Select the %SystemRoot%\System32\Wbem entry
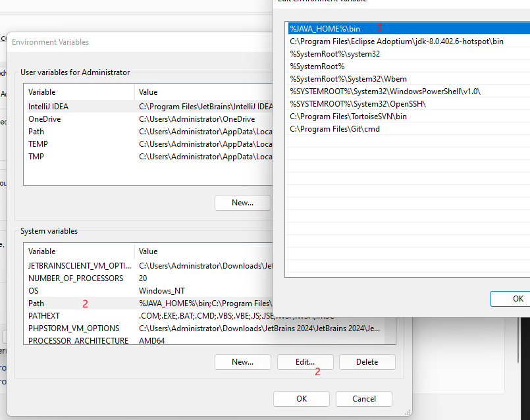 pos(409,79)
